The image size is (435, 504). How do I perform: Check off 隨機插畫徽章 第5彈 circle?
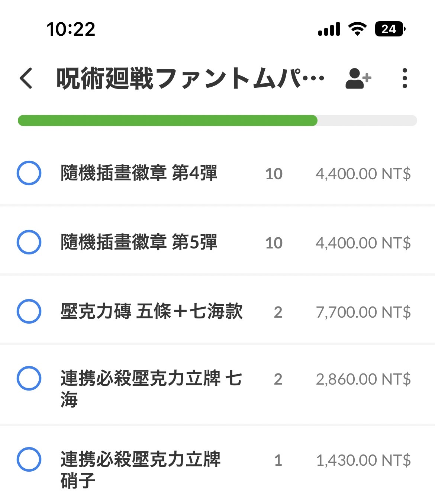tap(29, 242)
